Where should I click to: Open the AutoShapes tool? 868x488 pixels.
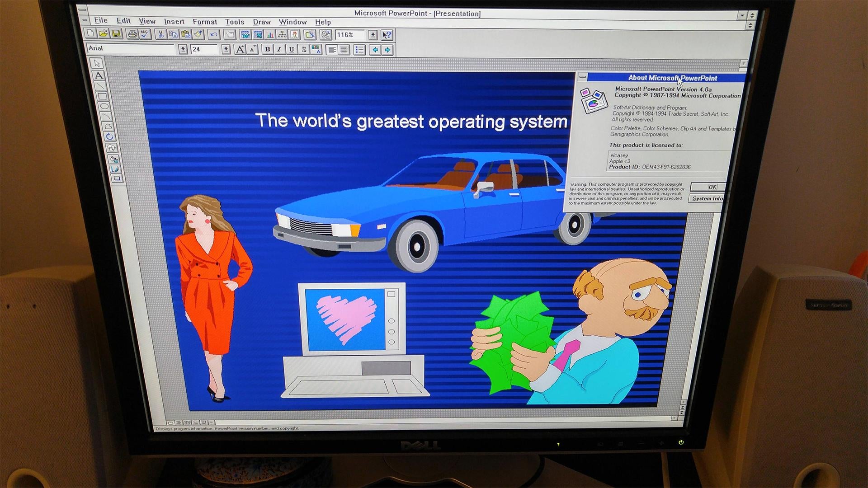(x=111, y=148)
